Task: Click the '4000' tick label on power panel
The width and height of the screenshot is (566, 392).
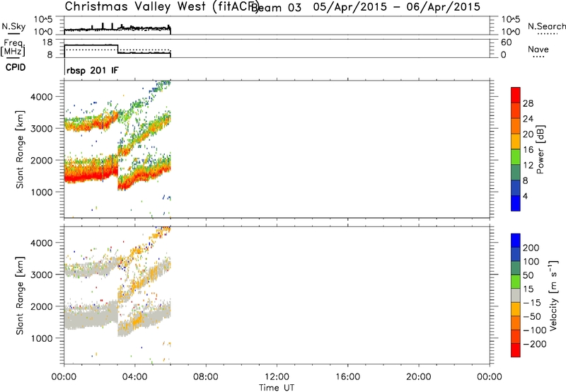Action: tap(42, 97)
